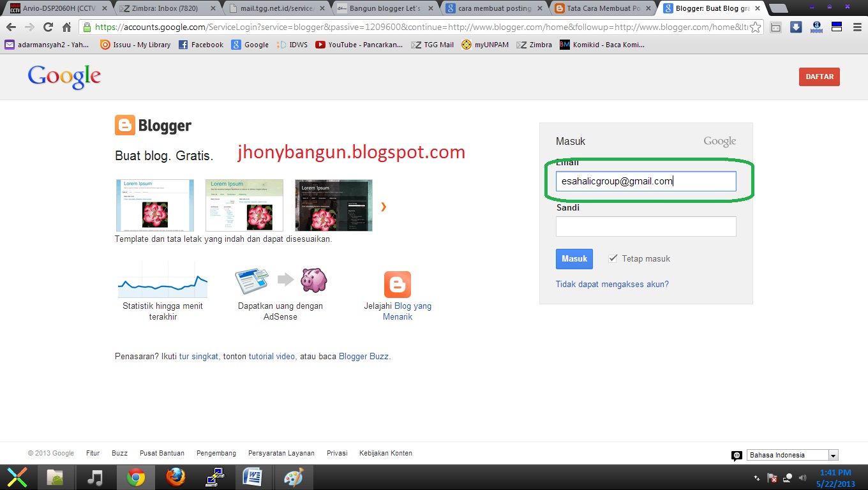Open Persyaratan Layanan footer link
This screenshot has height=490, width=868.
coord(281,453)
